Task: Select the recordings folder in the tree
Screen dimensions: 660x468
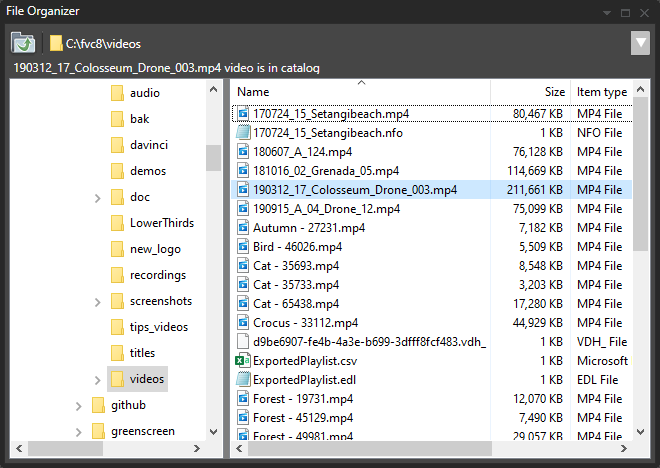Action: coord(160,275)
